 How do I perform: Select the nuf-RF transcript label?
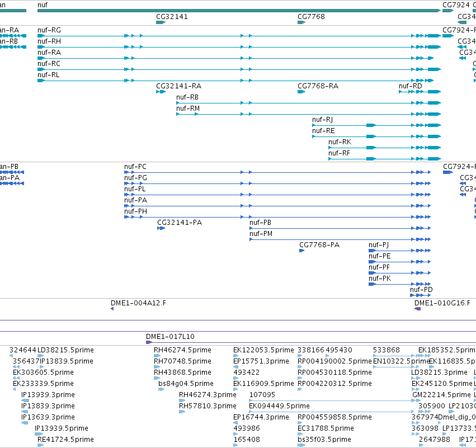[339, 154]
